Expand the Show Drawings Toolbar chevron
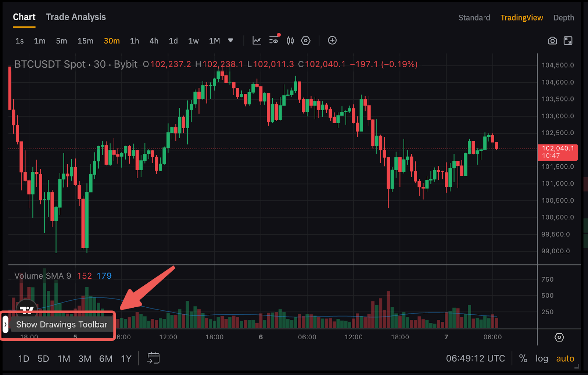 point(6,324)
